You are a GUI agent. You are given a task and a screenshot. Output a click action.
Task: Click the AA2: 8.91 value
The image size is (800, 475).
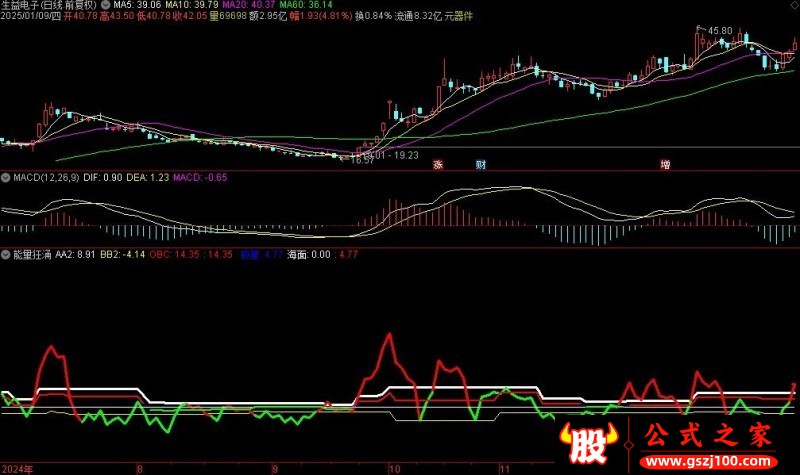[x=75, y=254]
